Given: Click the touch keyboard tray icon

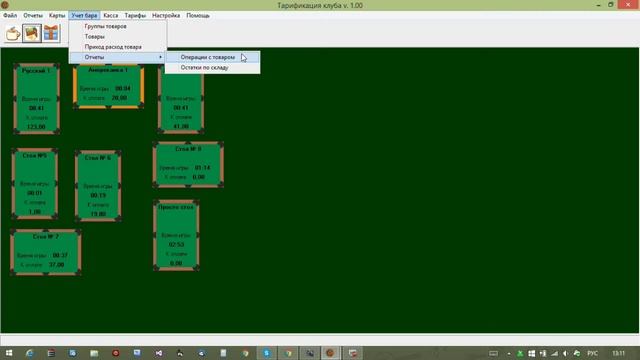Looking at the screenshot, I should pos(493,353).
